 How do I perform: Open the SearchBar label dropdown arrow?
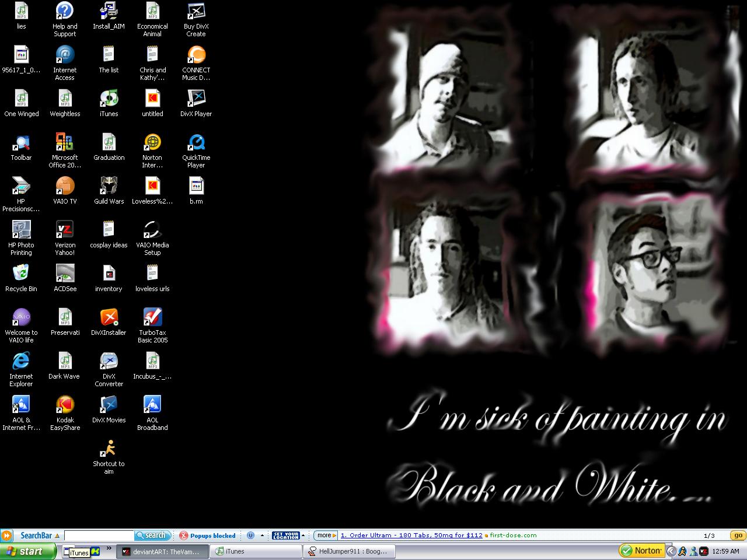click(x=57, y=535)
